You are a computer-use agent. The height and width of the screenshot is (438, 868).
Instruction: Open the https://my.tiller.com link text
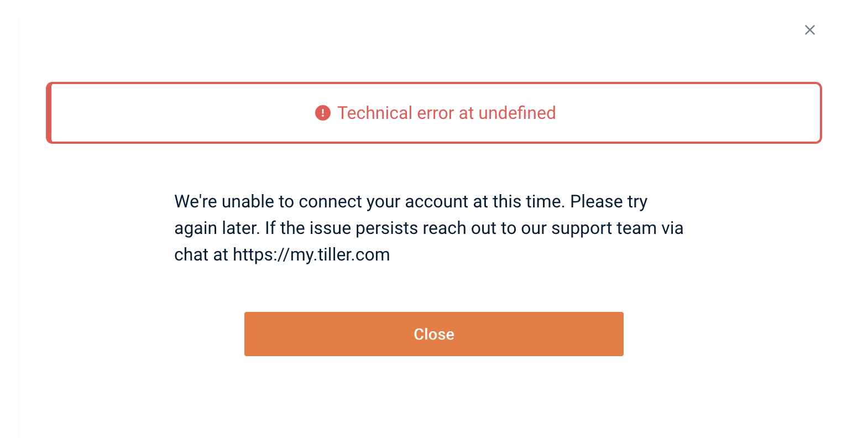[x=311, y=255]
